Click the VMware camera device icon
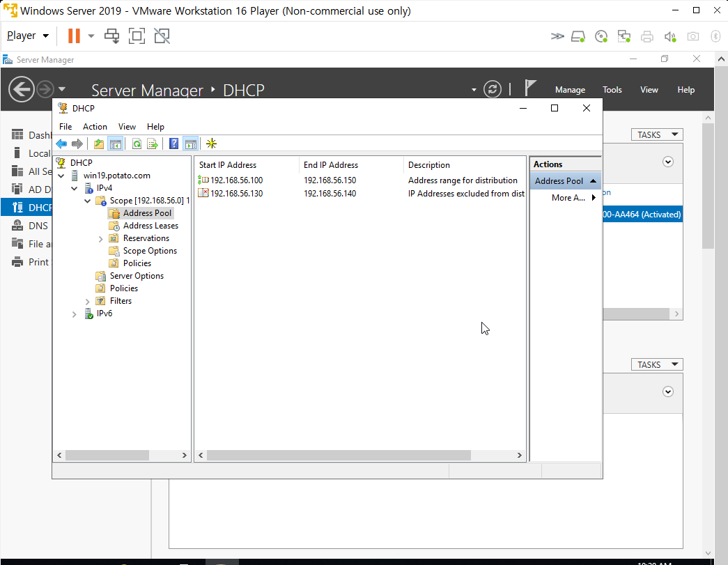Screen dimensions: 728x565 [693, 36]
